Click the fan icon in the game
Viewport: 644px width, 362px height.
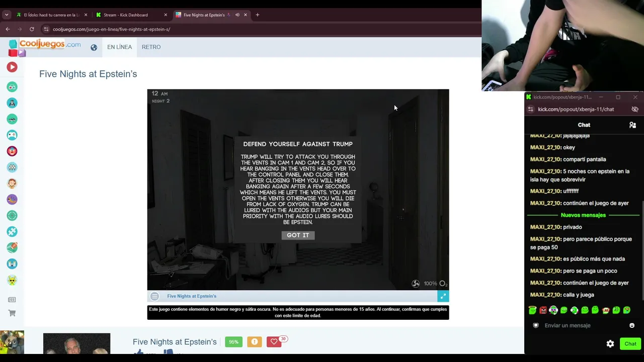click(x=416, y=284)
